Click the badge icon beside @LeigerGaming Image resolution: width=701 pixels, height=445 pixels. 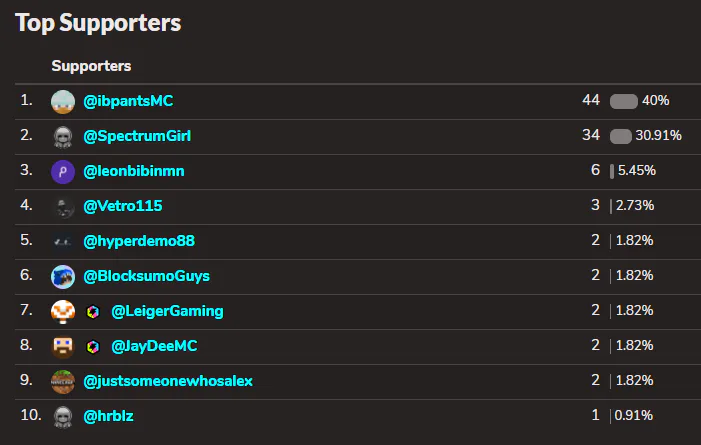(x=93, y=311)
